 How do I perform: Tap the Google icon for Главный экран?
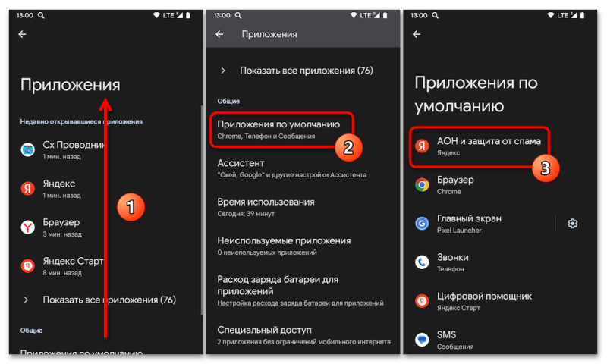pos(422,224)
